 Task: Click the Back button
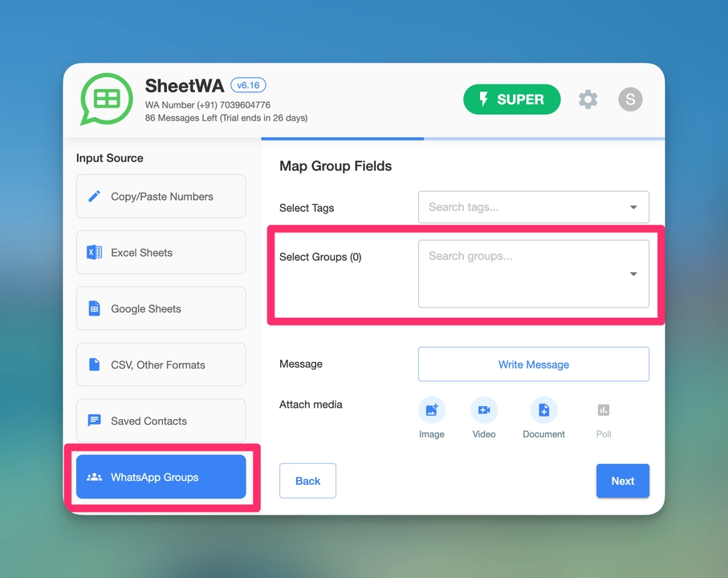(308, 481)
